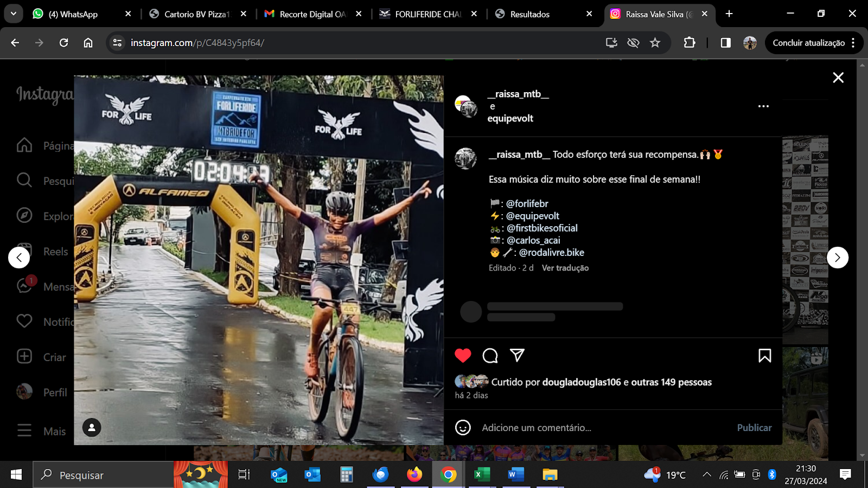Click the post author avatar in the header
Viewport: 868px width, 488px height.
(465, 106)
